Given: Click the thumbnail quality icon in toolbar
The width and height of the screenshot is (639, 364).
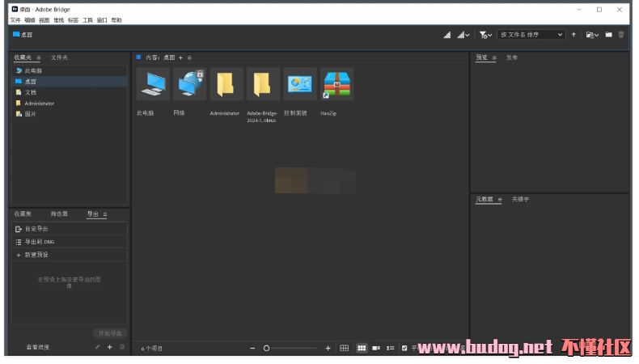Looking at the screenshot, I should (x=447, y=35).
